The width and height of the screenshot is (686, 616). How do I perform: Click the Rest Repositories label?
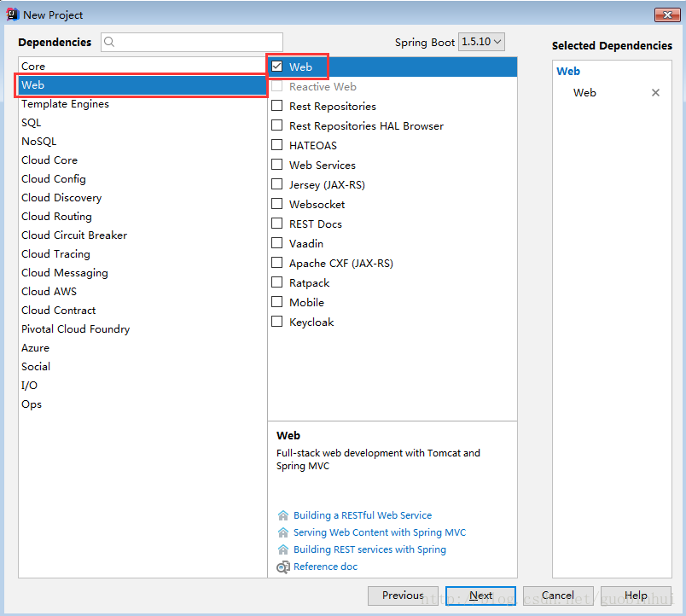(333, 107)
